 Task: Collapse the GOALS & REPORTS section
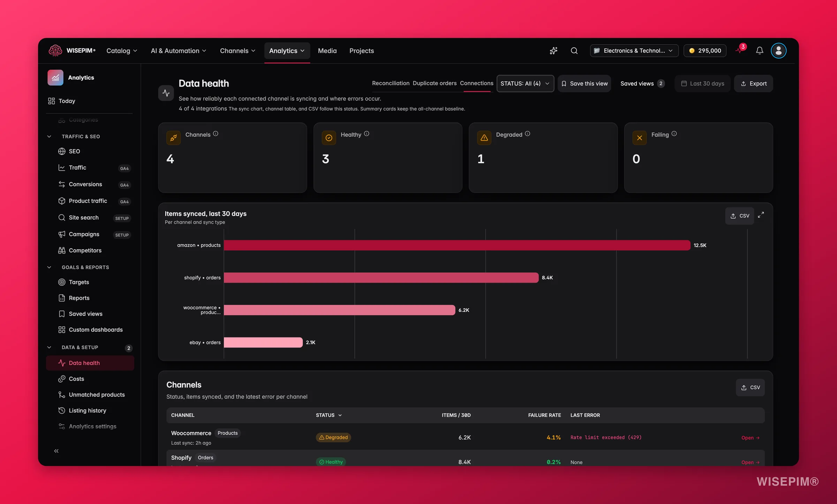click(x=49, y=267)
